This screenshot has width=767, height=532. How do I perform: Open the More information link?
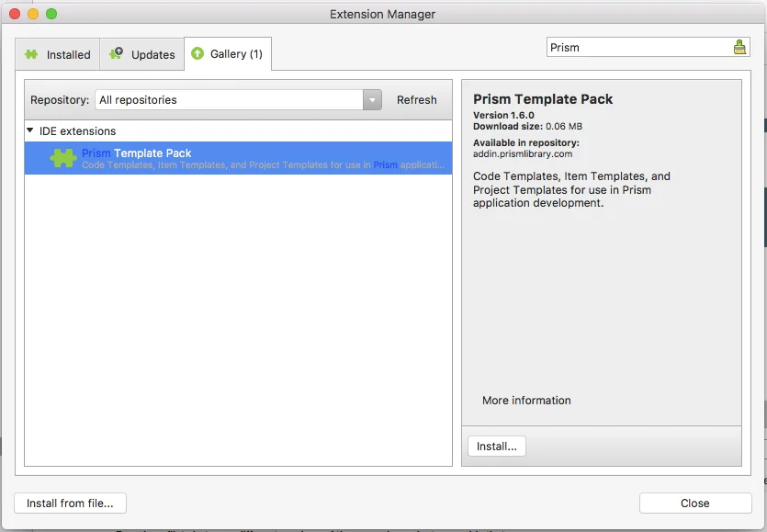(x=526, y=401)
